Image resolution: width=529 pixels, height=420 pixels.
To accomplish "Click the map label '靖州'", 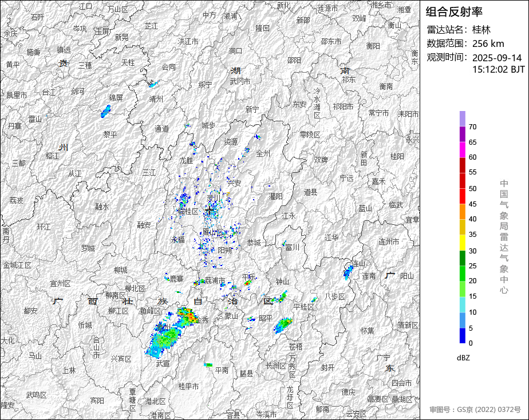I will click(156, 99).
